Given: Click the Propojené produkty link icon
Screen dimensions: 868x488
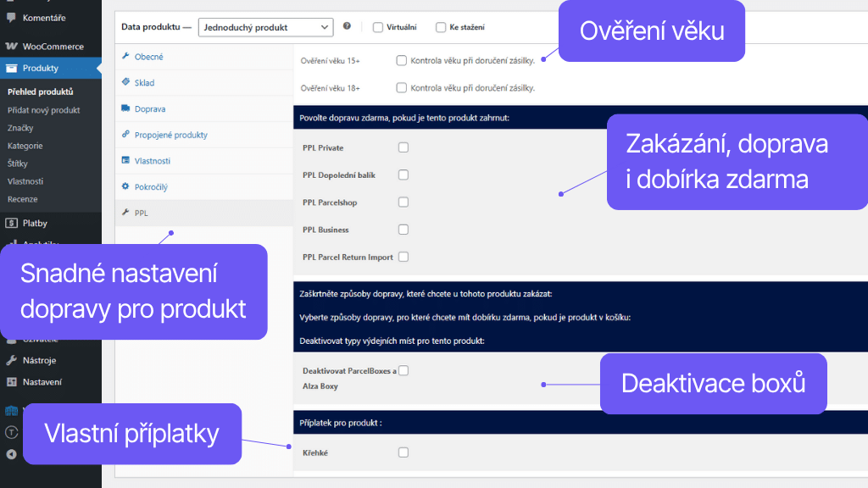Looking at the screenshot, I should 125,135.
